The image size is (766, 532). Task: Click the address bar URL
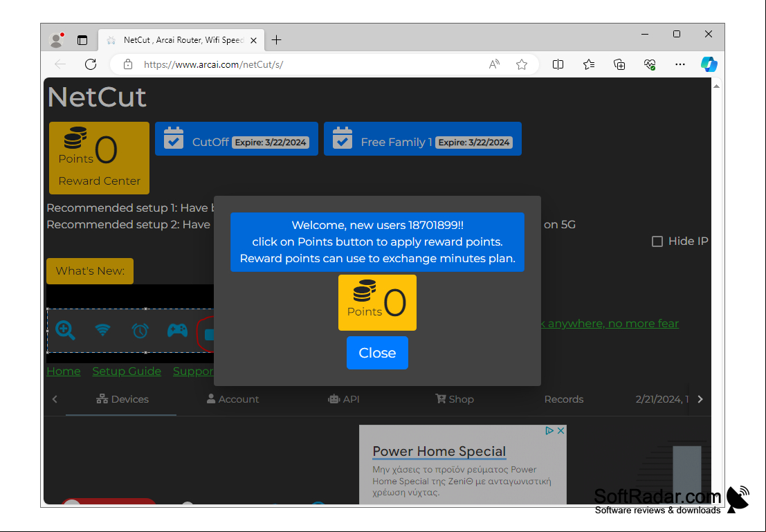tap(214, 64)
